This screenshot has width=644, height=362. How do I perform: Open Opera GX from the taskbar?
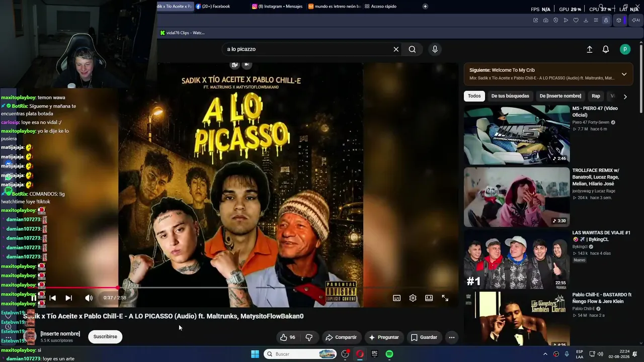(360, 354)
